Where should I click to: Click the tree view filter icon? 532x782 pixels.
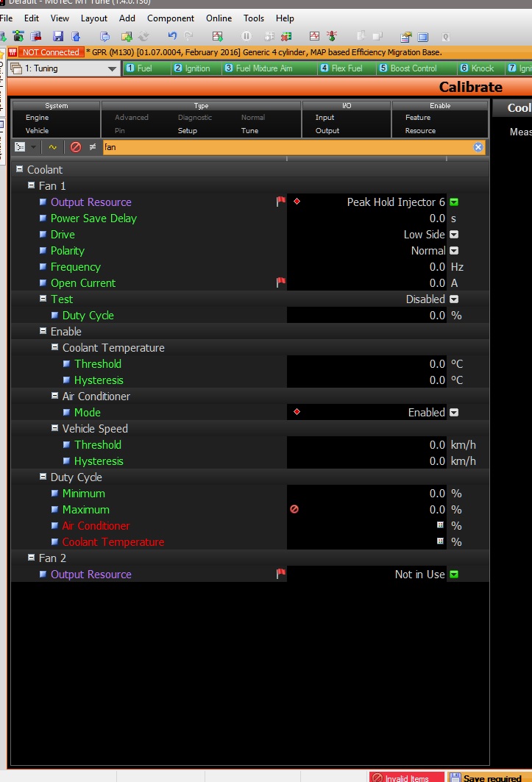[20, 147]
